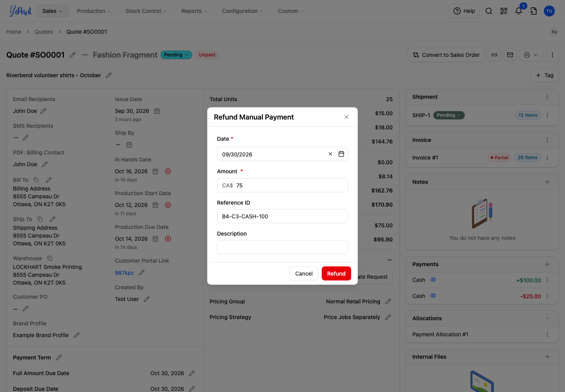Click the Tag button
Screen dimensions: 565x392
[545, 75]
